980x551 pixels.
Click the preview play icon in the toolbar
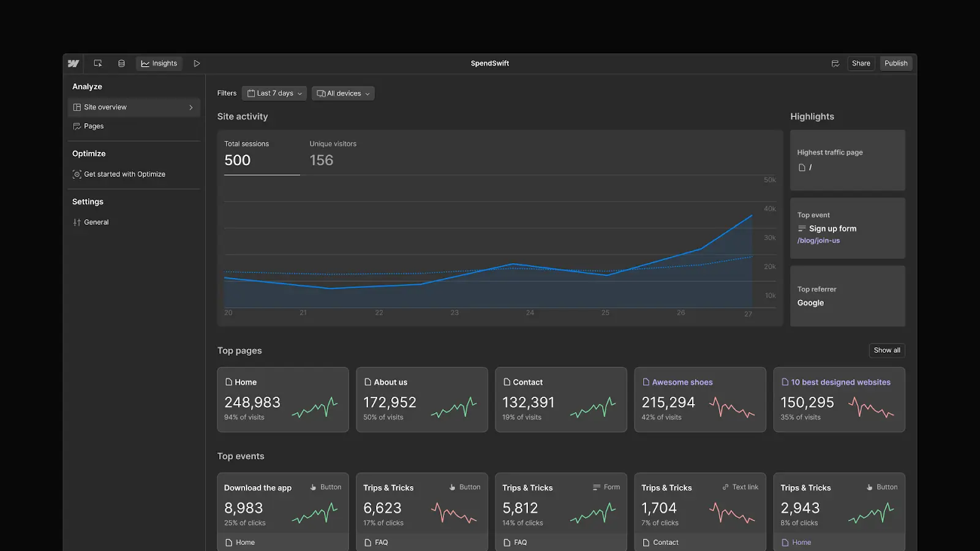(197, 63)
